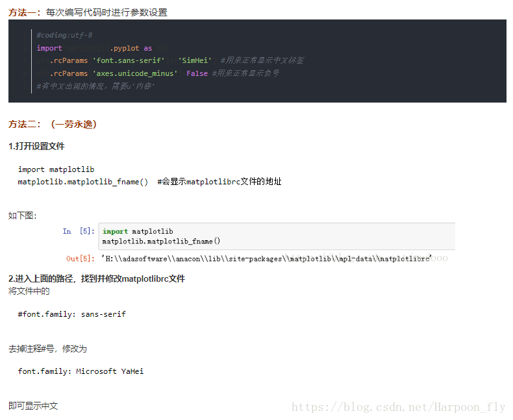This screenshot has width=513, height=420.
Task: Click the heading '方法一:'
Action: (25, 12)
